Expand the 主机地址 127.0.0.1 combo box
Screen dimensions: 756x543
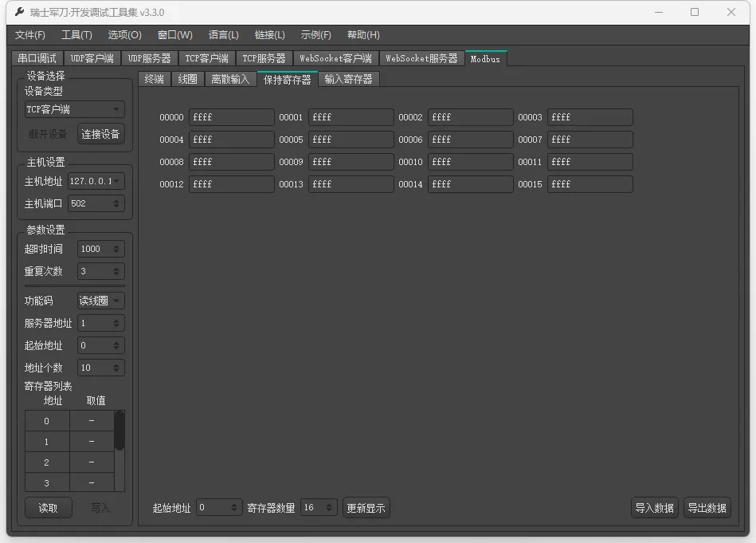pos(96,181)
